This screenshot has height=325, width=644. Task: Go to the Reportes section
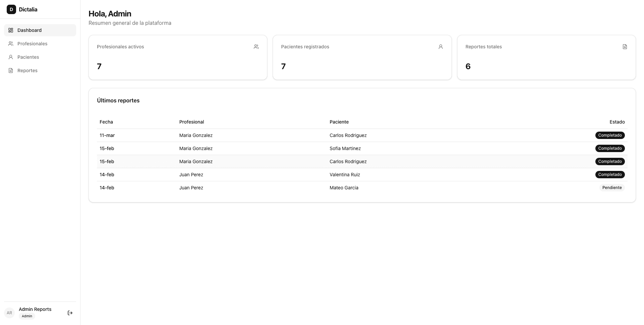(x=28, y=71)
